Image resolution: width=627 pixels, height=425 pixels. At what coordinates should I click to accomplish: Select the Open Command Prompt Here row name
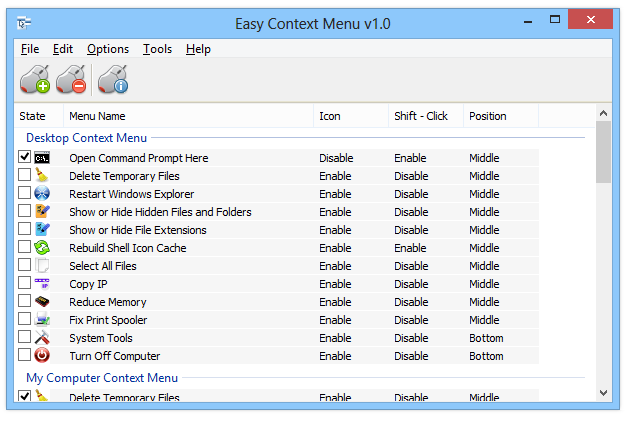pyautogui.click(x=139, y=158)
